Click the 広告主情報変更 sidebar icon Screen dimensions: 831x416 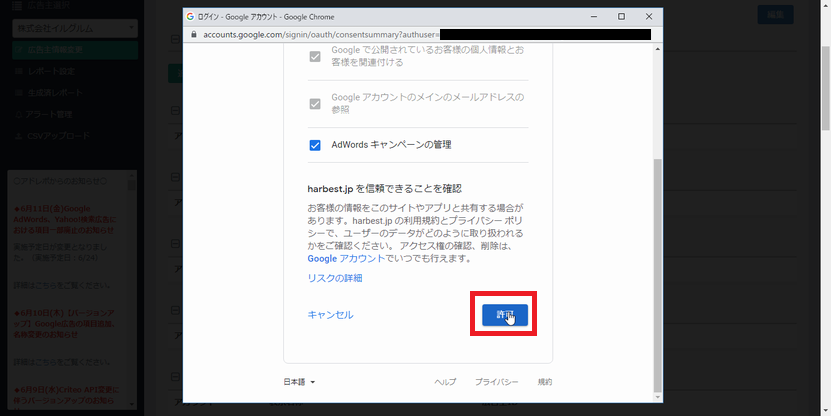pos(20,50)
